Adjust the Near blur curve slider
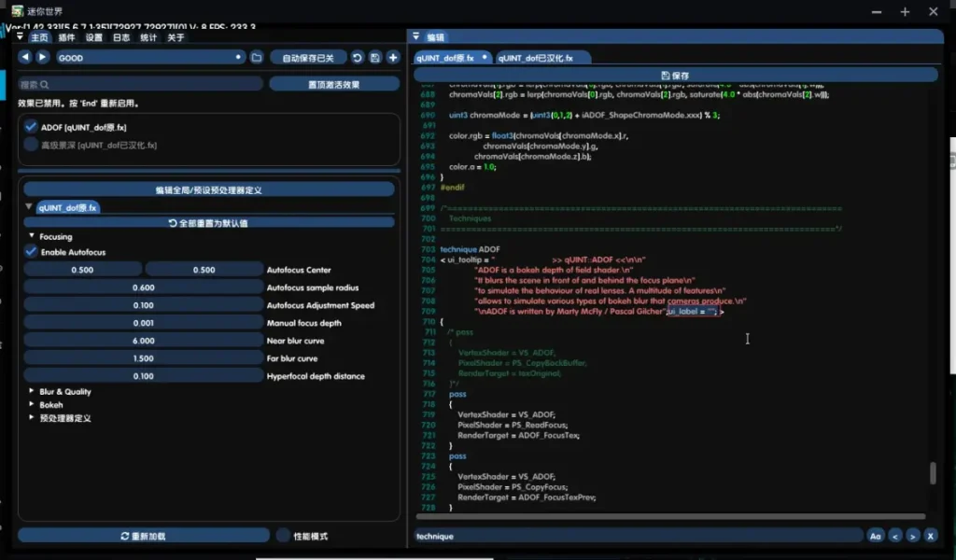 tap(143, 341)
